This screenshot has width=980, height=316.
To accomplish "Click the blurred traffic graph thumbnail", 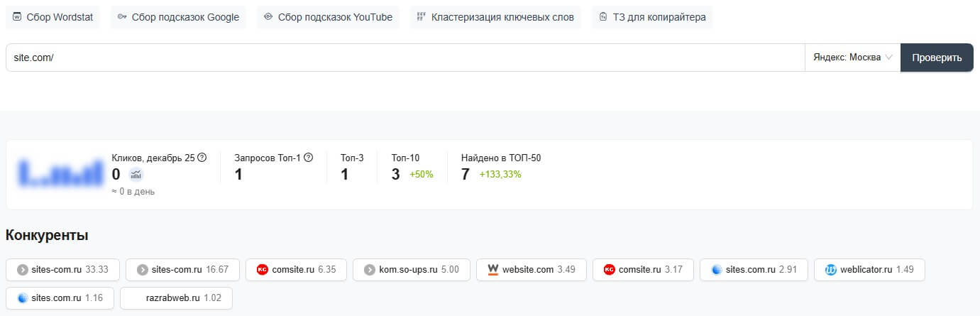I will click(x=60, y=173).
